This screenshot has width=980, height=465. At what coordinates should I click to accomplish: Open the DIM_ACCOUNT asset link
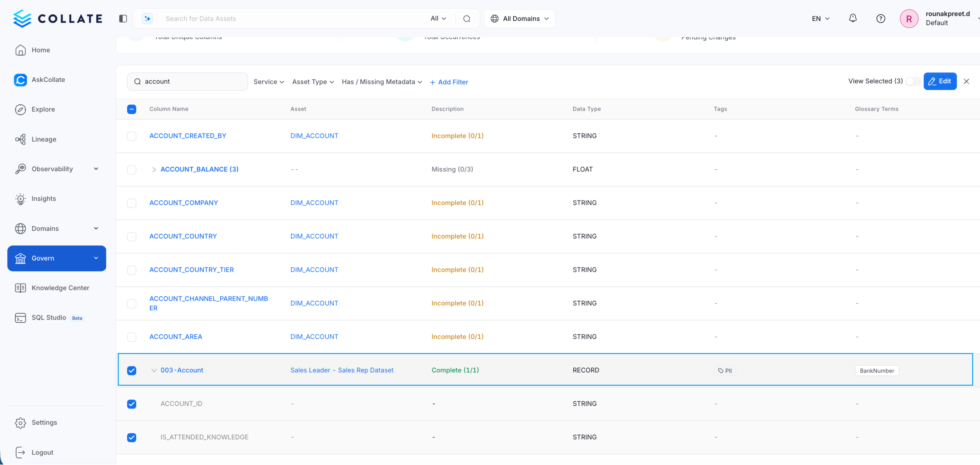pyautogui.click(x=314, y=136)
